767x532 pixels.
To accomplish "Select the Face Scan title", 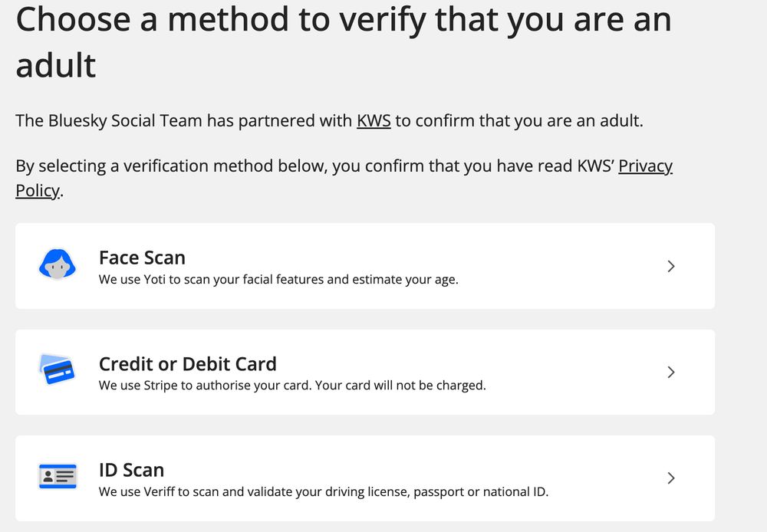I will click(142, 258).
